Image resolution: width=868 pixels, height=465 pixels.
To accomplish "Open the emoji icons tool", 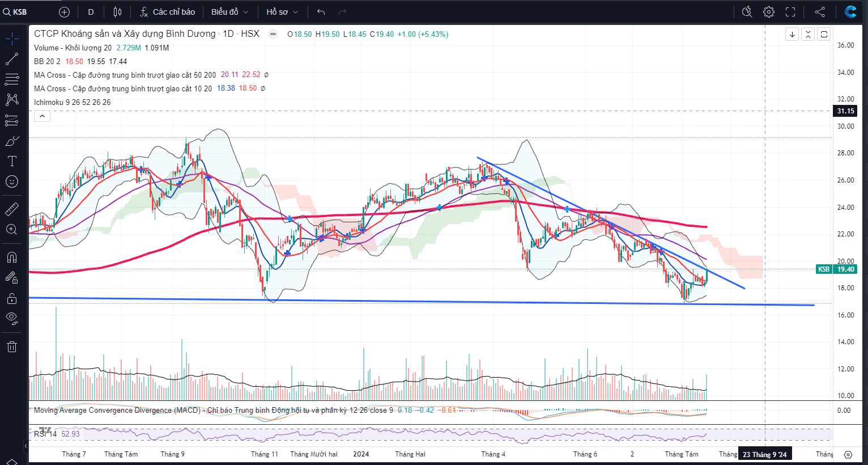I will tap(12, 181).
